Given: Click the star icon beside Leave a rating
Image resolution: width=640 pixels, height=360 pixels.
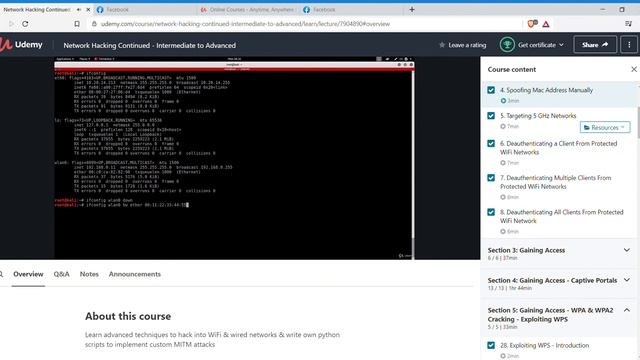Looking at the screenshot, I should [442, 45].
